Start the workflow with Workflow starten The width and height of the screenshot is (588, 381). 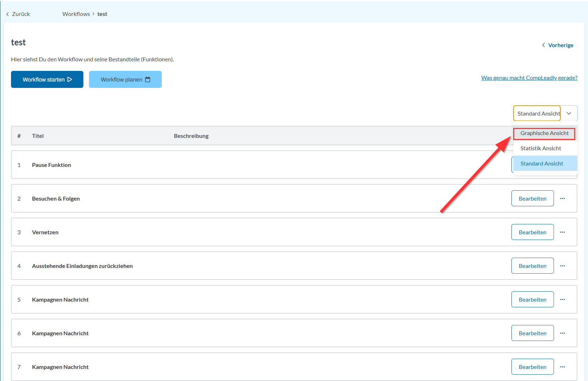(47, 79)
